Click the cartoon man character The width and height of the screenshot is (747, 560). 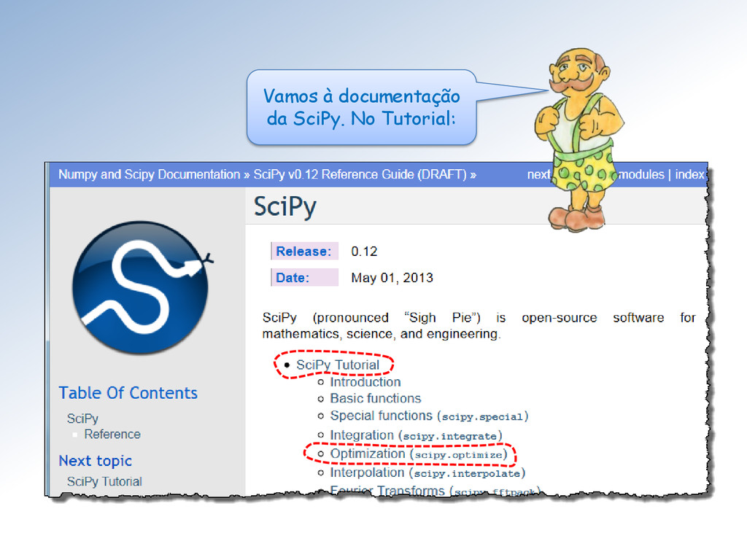pos(578,139)
